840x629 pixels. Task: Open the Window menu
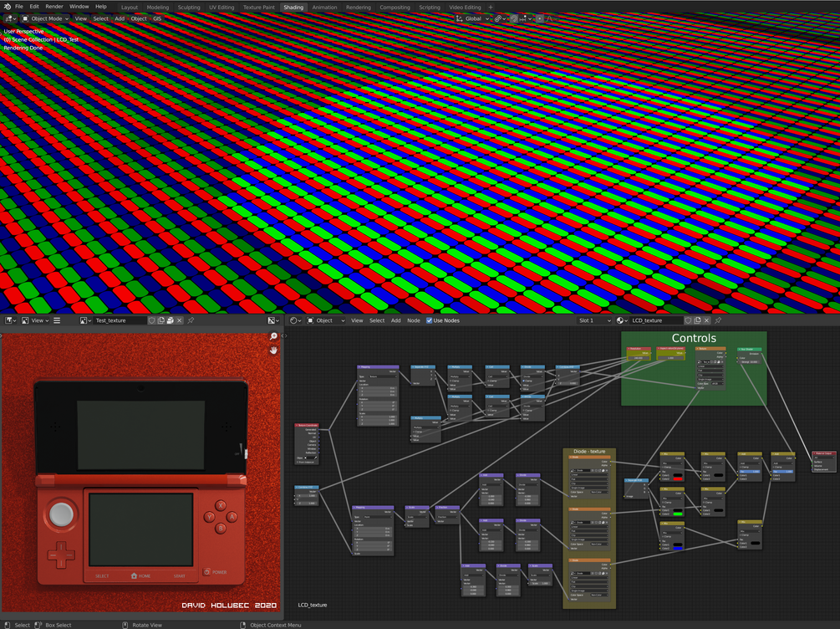pyautogui.click(x=79, y=7)
